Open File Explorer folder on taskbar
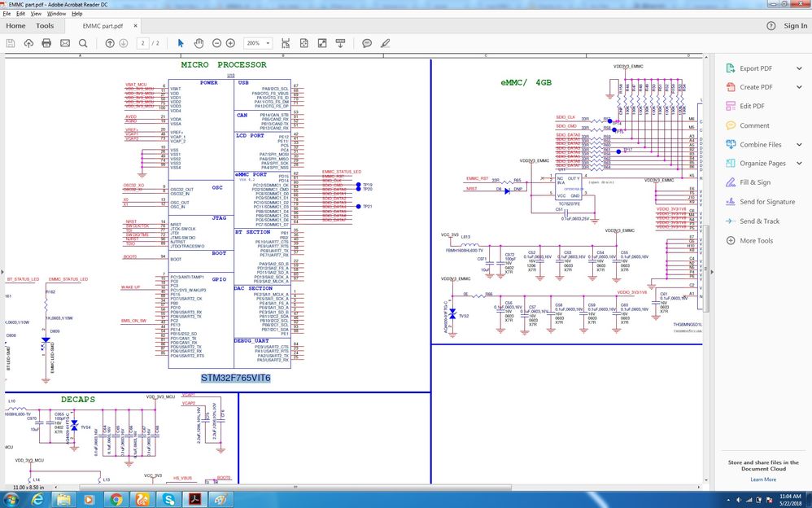The width and height of the screenshot is (812, 508). [x=63, y=500]
